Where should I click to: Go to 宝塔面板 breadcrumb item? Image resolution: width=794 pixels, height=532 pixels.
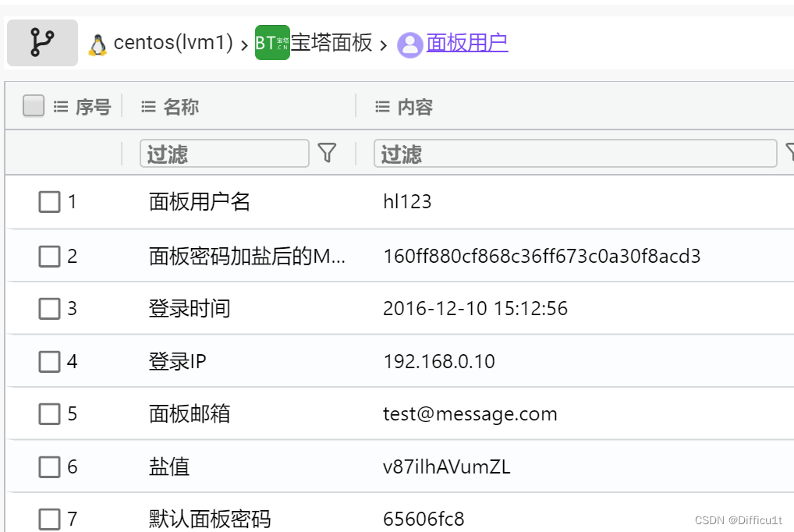(x=331, y=43)
